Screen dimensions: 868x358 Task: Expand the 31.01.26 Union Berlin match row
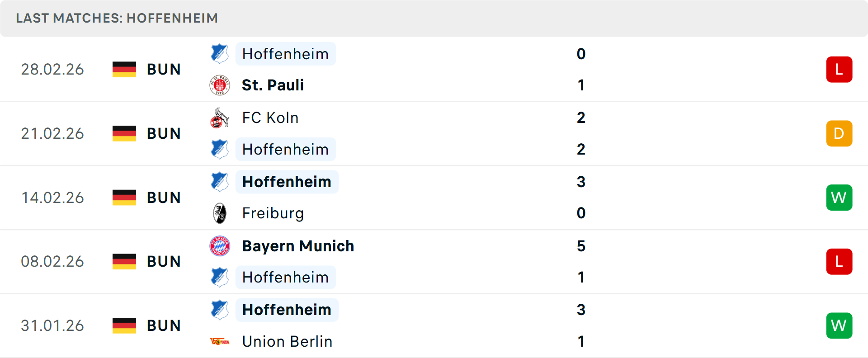pyautogui.click(x=434, y=325)
